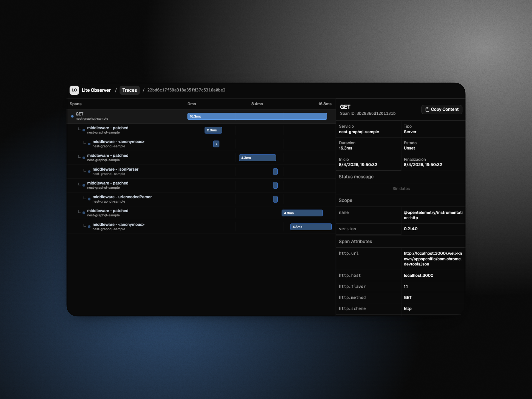The height and width of the screenshot is (399, 532).
Task: Click the LO logo badge
Action: tap(74, 90)
